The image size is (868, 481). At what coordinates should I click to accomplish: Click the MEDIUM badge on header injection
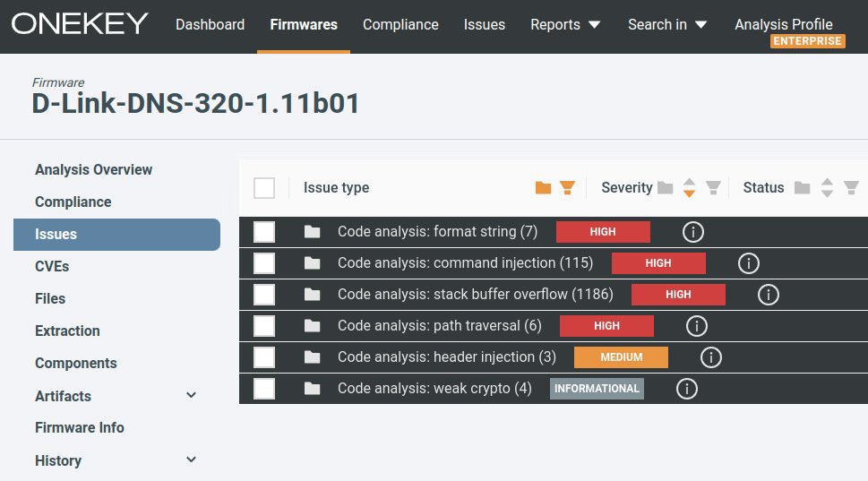[x=621, y=357]
